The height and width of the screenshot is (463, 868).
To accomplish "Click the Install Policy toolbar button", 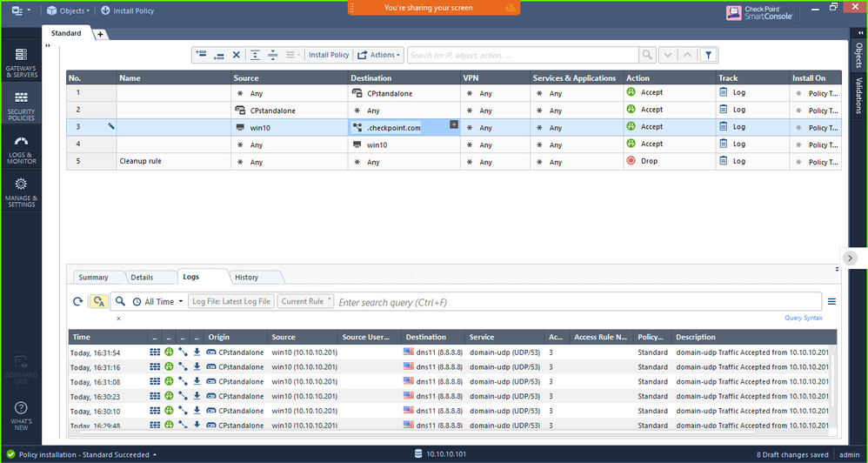I will [x=329, y=55].
